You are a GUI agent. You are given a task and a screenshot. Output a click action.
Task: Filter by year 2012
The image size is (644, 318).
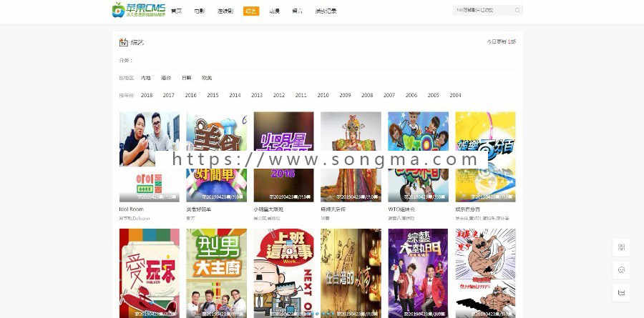pos(279,95)
